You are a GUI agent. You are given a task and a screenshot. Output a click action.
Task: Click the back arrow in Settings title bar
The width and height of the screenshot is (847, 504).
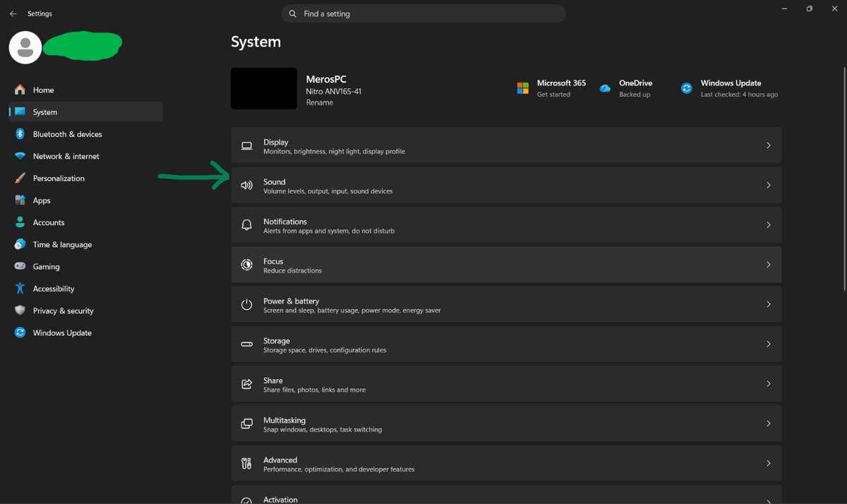[x=13, y=13]
